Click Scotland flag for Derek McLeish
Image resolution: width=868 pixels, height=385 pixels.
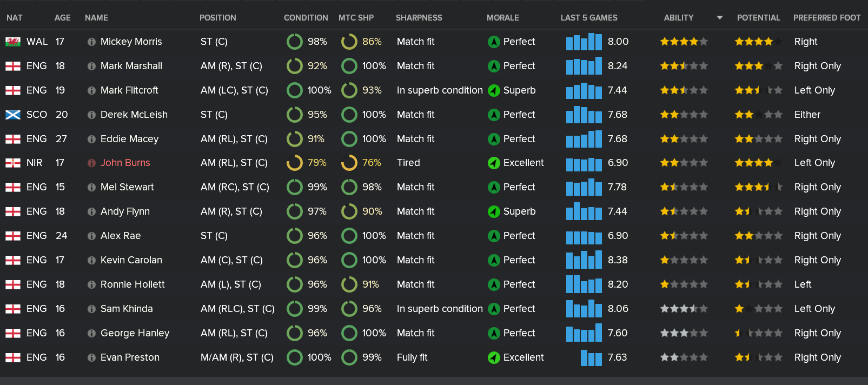[x=13, y=115]
